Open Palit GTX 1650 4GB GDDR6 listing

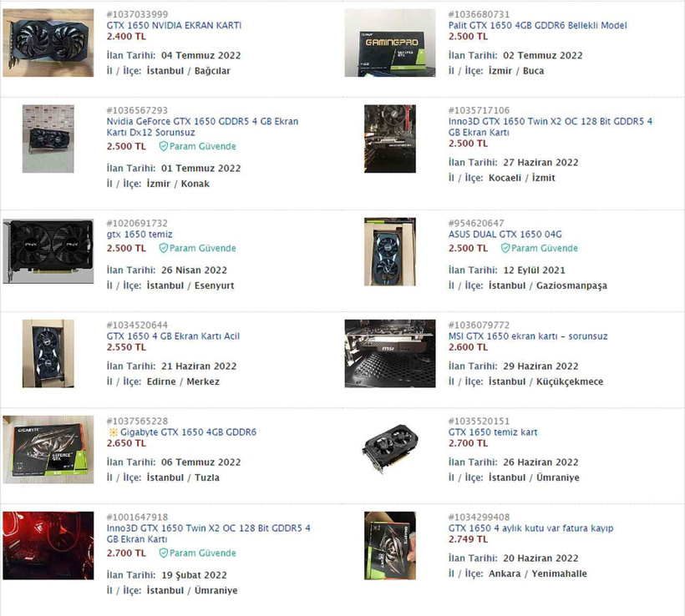point(537,25)
